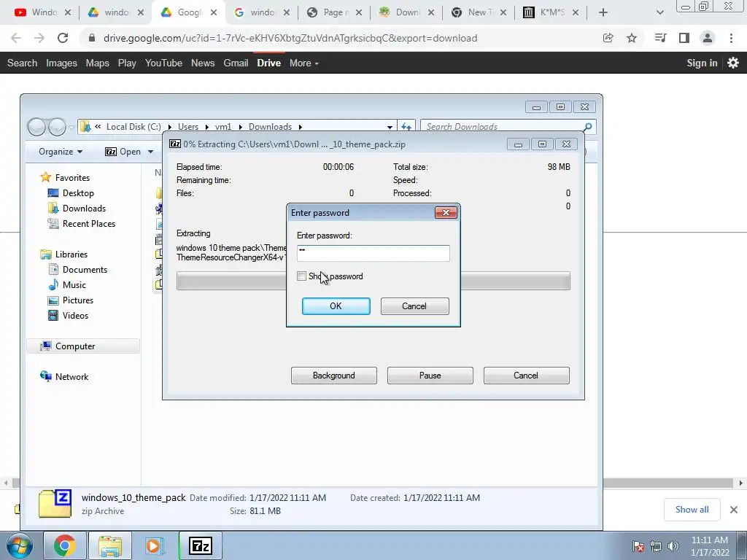This screenshot has width=747, height=560.
Task: Send extraction to Background
Action: tap(333, 376)
